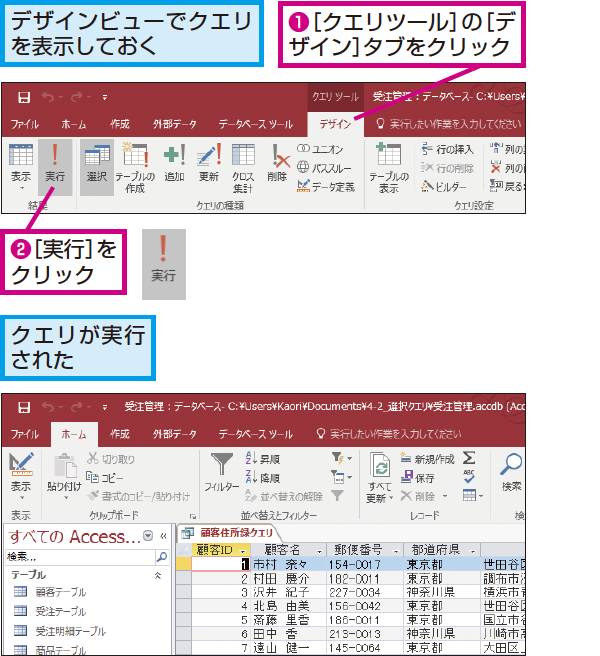600x656 pixels.
Task: Click the 削除 (Delete) query icon
Action: point(278,165)
